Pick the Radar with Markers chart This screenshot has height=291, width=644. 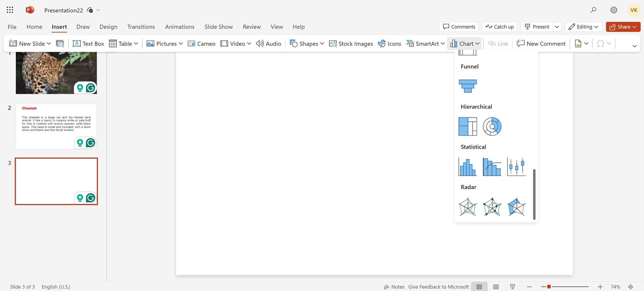(x=492, y=207)
